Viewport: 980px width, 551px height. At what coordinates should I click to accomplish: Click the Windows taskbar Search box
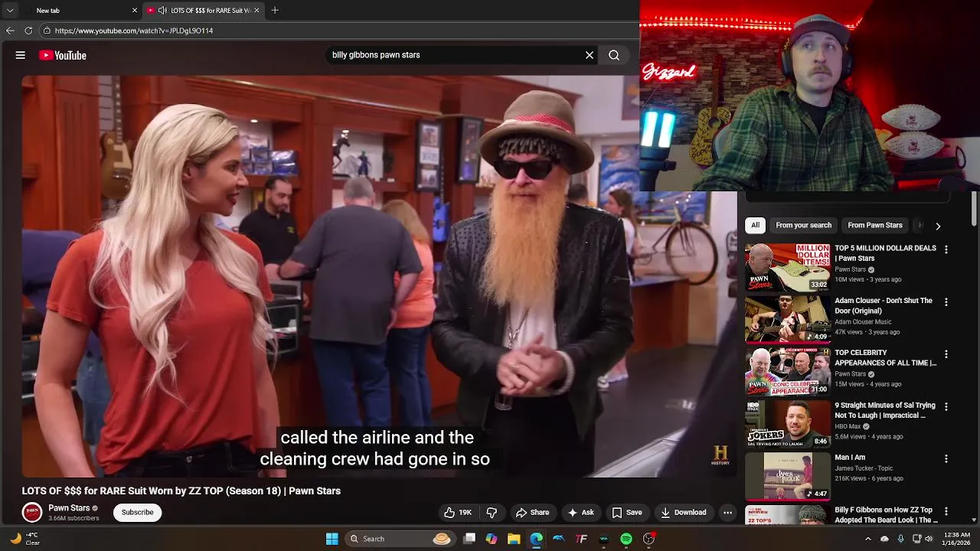coord(400,539)
